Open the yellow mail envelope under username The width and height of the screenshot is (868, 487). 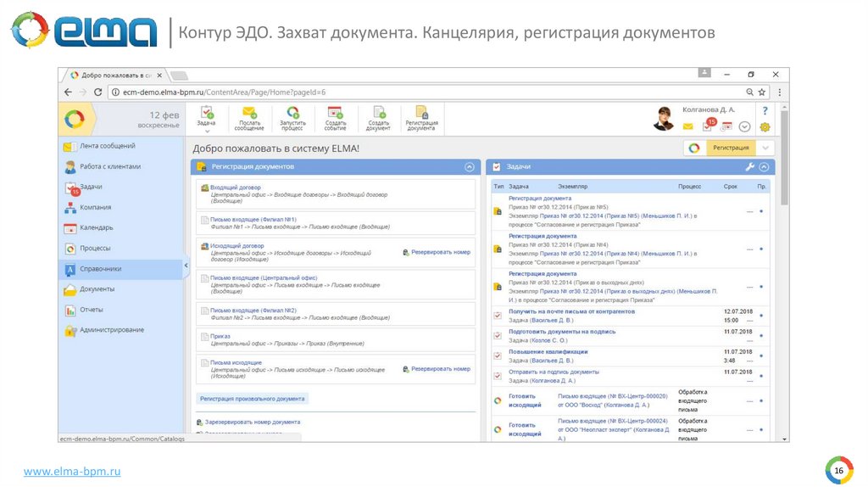[x=688, y=127]
